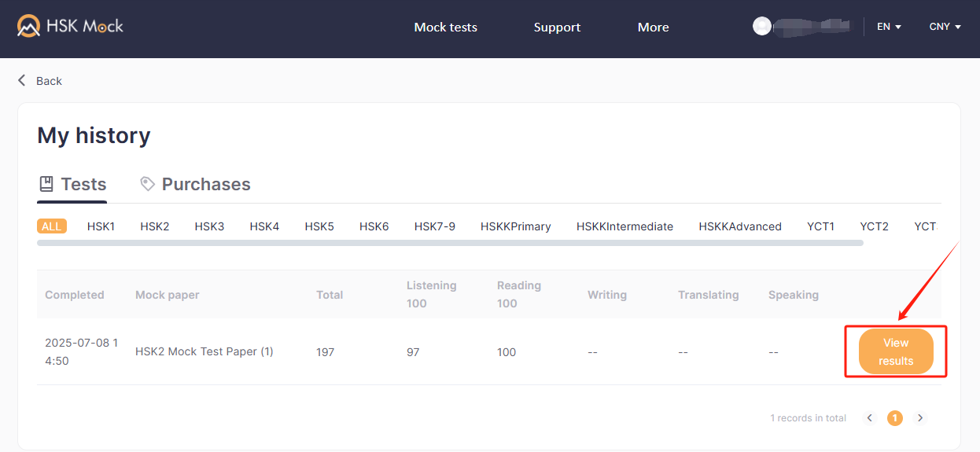Open the CNY currency dropdown
This screenshot has width=980, height=452.
[x=945, y=27]
